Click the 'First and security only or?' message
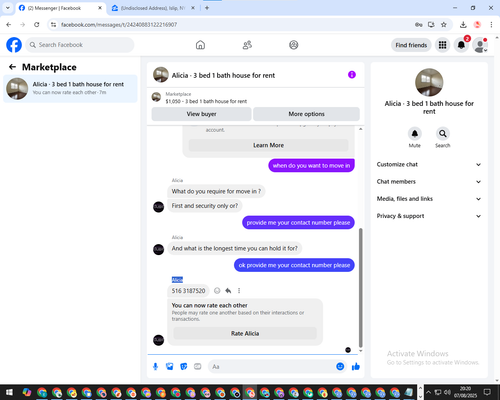This screenshot has width=500, height=400. coord(205,206)
